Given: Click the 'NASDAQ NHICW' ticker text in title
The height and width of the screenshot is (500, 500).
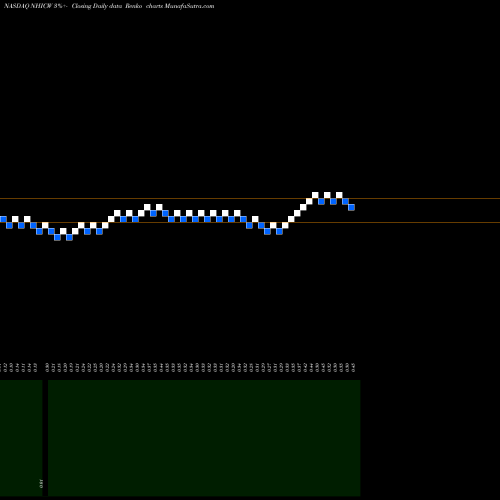Looking at the screenshot, I should coord(28,6).
